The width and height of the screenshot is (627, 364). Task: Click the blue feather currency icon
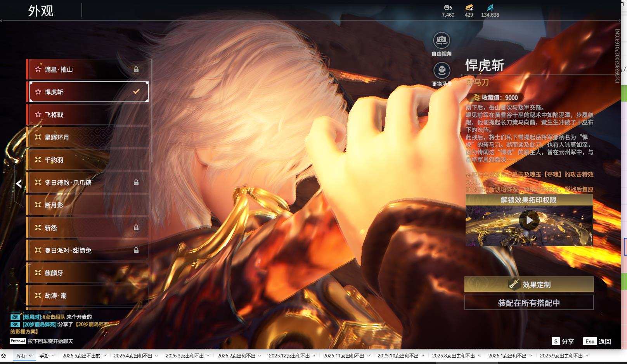490,7
